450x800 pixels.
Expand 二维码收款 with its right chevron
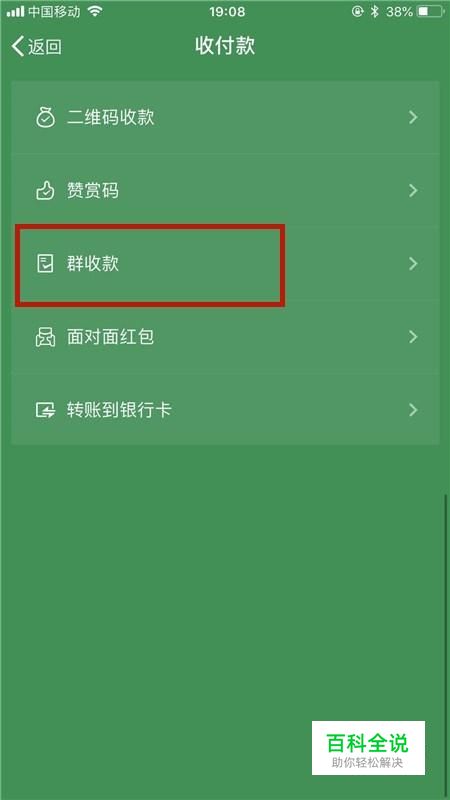(x=413, y=118)
